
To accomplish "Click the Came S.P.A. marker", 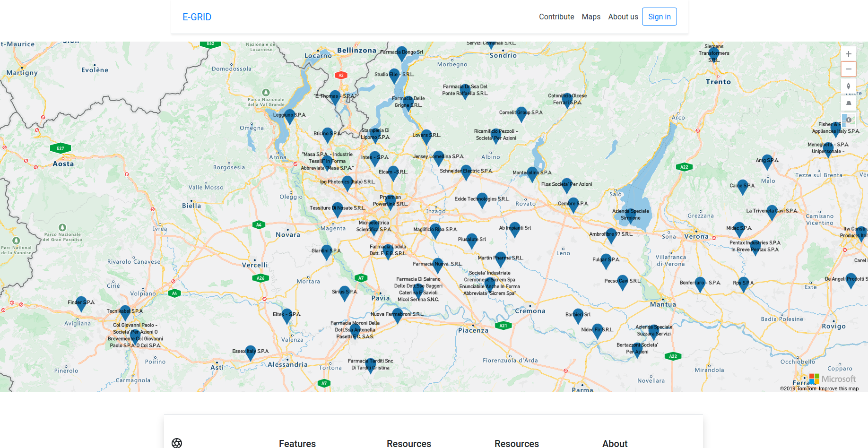I will tap(743, 187).
